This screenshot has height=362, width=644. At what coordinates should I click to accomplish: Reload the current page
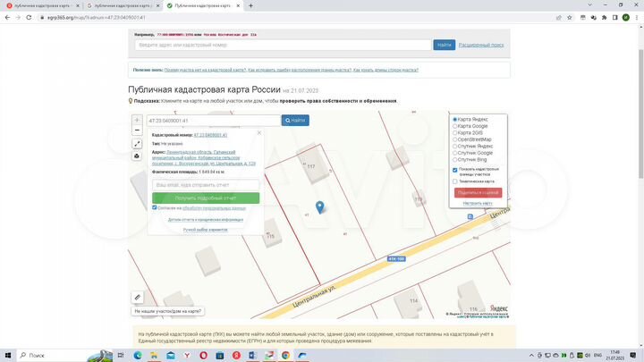click(x=29, y=18)
